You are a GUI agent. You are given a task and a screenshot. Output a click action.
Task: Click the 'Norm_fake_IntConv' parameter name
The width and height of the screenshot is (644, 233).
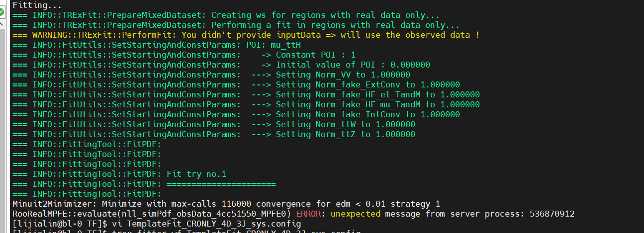[x=358, y=114]
